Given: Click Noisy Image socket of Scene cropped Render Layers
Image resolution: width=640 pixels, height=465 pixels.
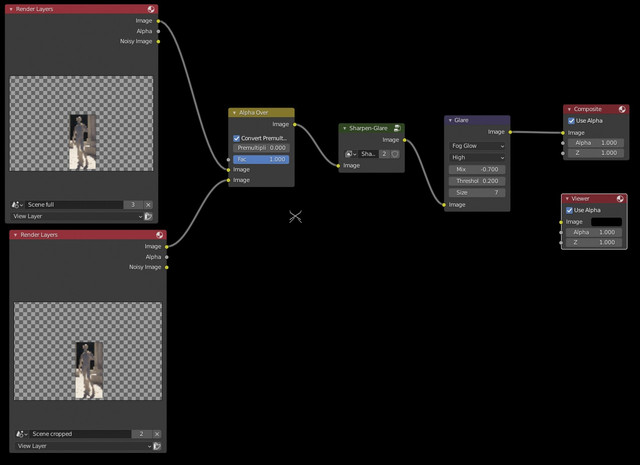Looking at the screenshot, I should click(x=167, y=267).
